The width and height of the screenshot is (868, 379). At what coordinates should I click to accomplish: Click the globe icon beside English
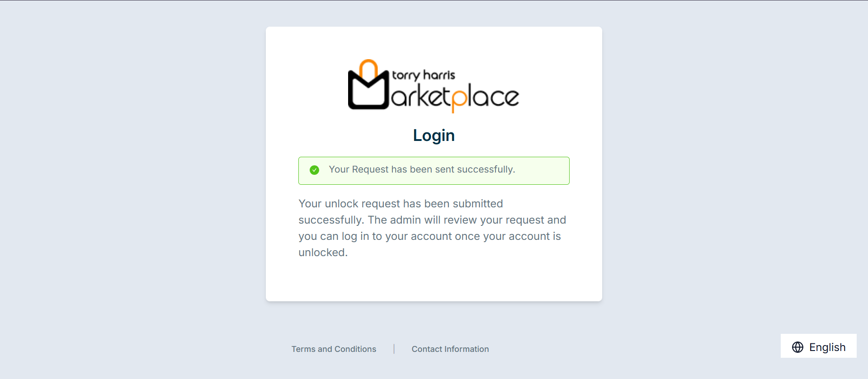point(797,347)
